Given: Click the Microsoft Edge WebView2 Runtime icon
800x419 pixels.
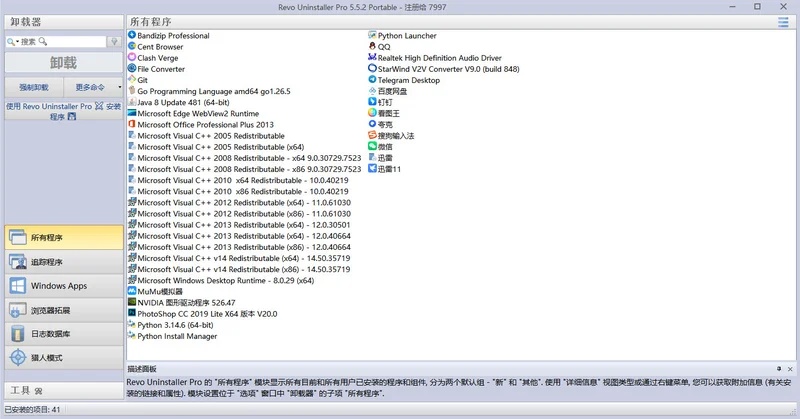Looking at the screenshot, I should point(132,113).
